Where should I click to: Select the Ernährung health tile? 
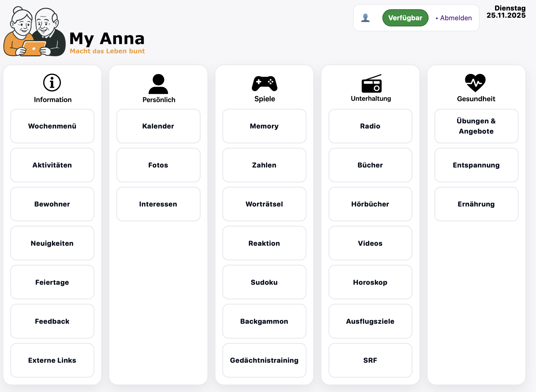pyautogui.click(x=476, y=204)
